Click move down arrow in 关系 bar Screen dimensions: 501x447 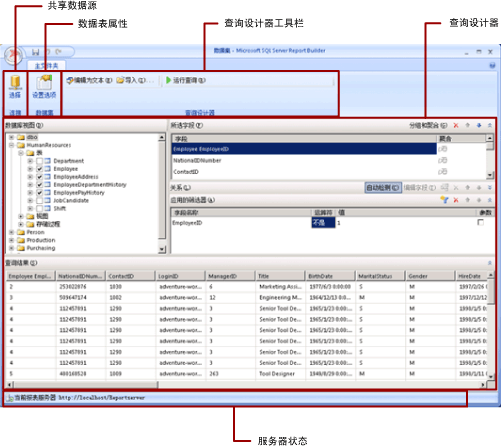pos(479,188)
